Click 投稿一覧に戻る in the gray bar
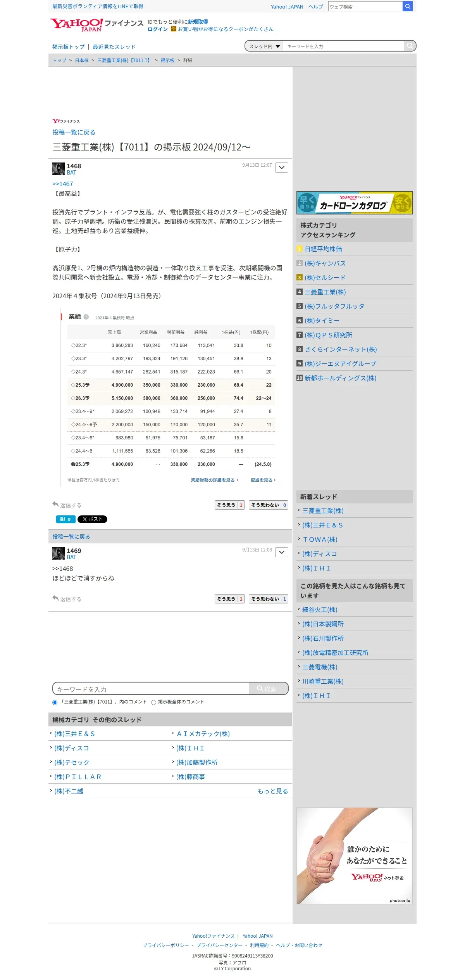 [x=71, y=537]
